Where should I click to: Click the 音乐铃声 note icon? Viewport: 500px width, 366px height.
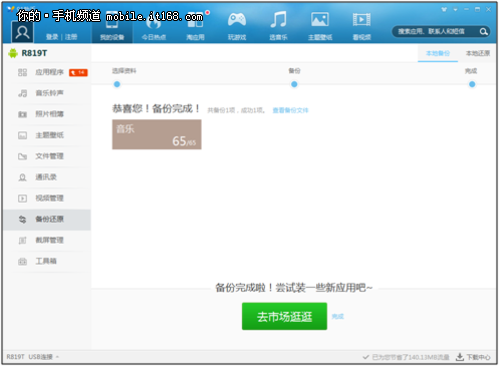(22, 93)
